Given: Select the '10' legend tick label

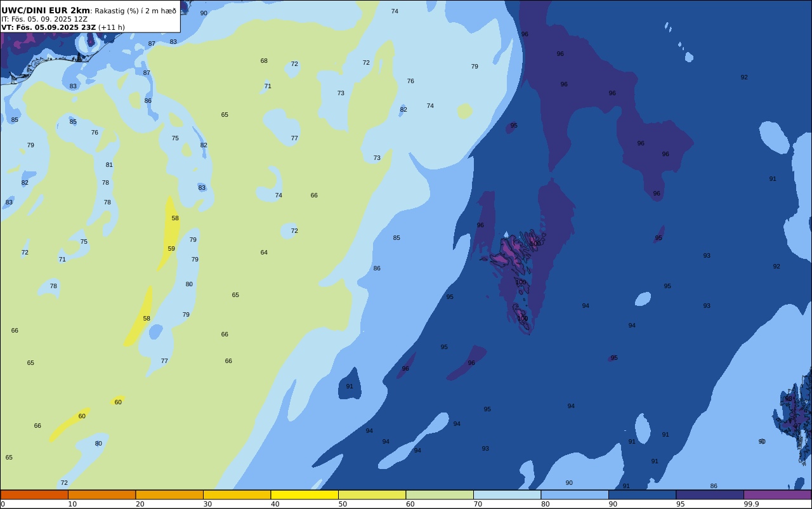Looking at the screenshot, I should click(72, 504).
